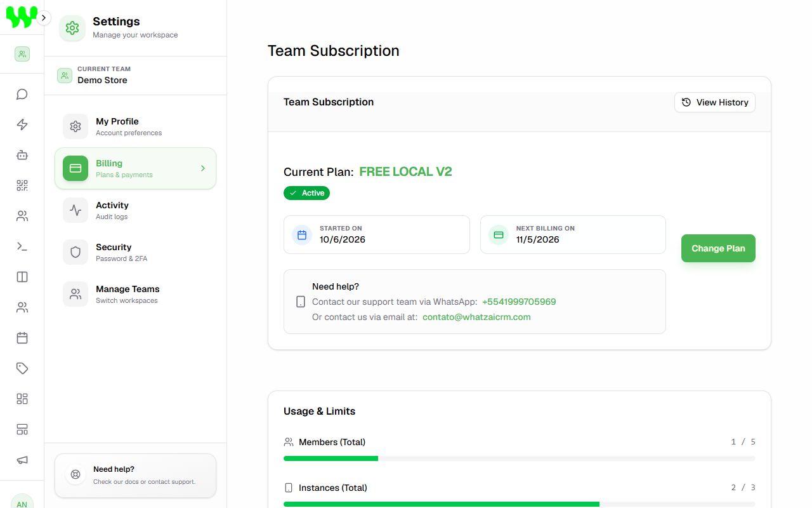This screenshot has width=812, height=508.
Task: Click the Active status badge
Action: (x=306, y=193)
